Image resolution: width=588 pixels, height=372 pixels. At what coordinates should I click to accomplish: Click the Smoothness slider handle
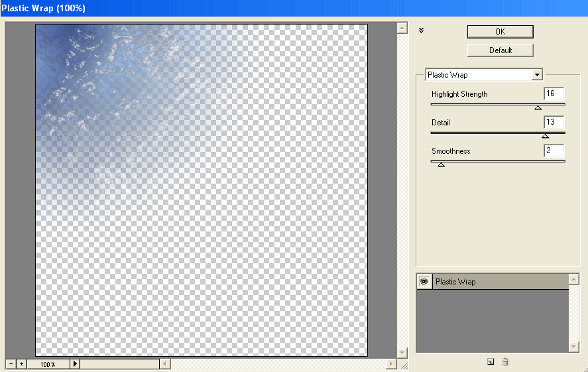pyautogui.click(x=441, y=164)
